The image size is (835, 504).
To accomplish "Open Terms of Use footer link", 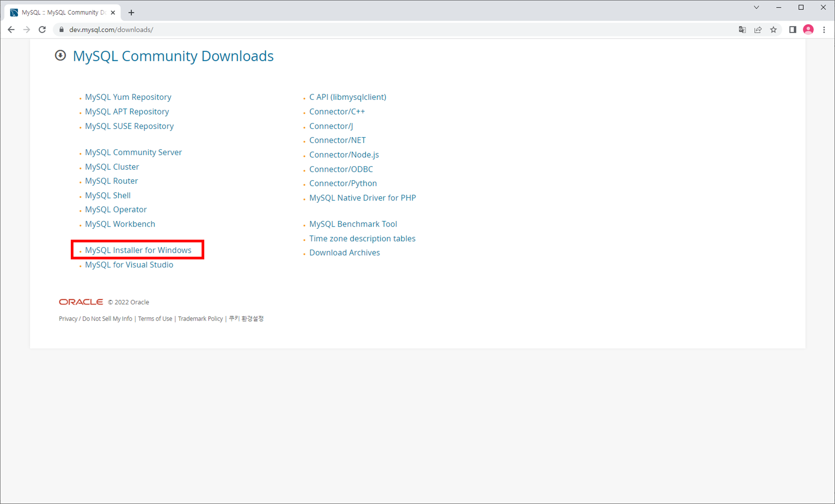I will tap(155, 319).
